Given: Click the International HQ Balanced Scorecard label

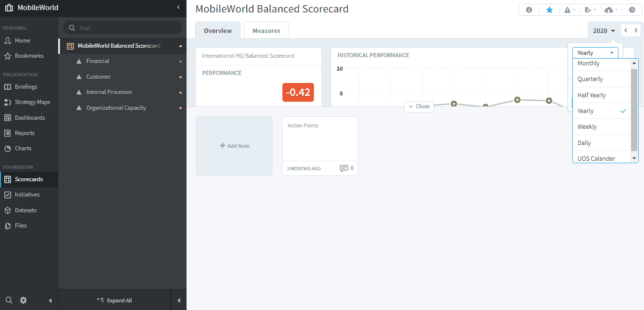Looking at the screenshot, I should (x=248, y=56).
